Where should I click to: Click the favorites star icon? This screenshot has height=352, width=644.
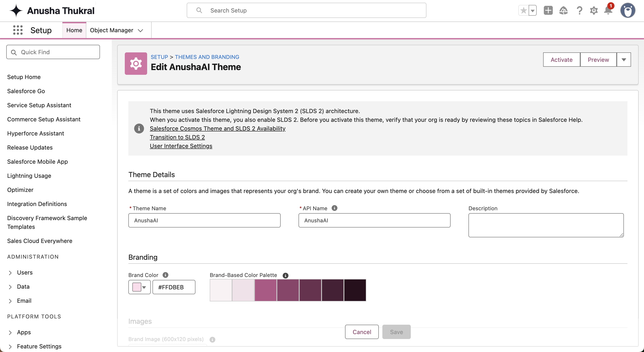click(x=523, y=11)
